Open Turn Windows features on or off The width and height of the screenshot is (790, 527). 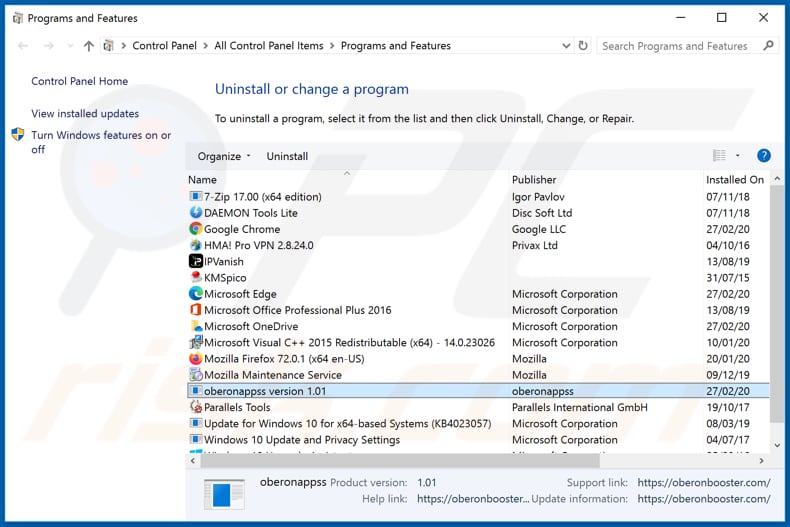101,142
